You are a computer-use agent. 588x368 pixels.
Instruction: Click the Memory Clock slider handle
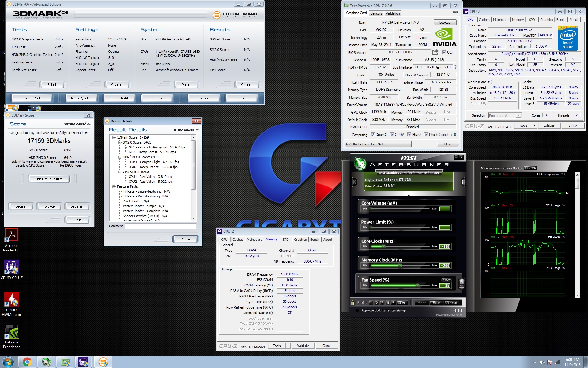[x=400, y=266]
